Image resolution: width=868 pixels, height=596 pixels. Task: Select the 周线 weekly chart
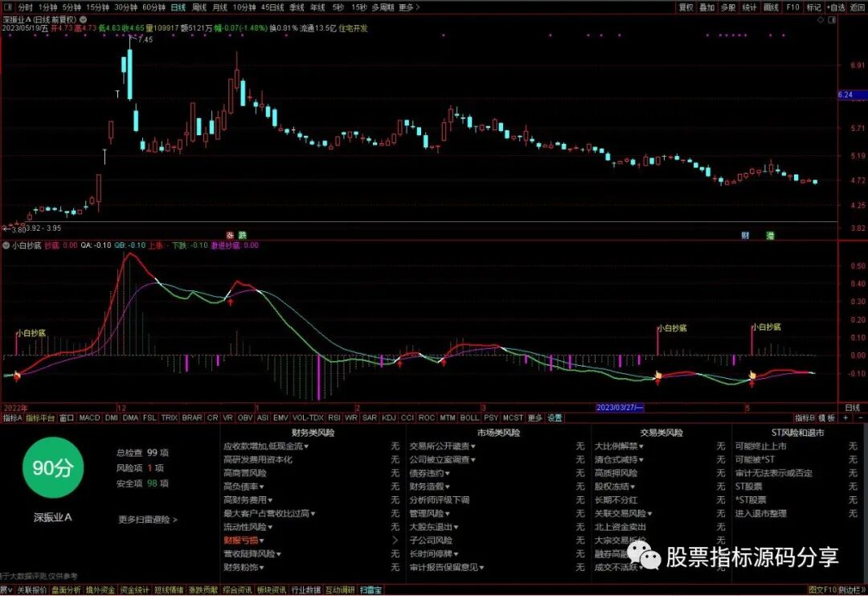click(199, 7)
